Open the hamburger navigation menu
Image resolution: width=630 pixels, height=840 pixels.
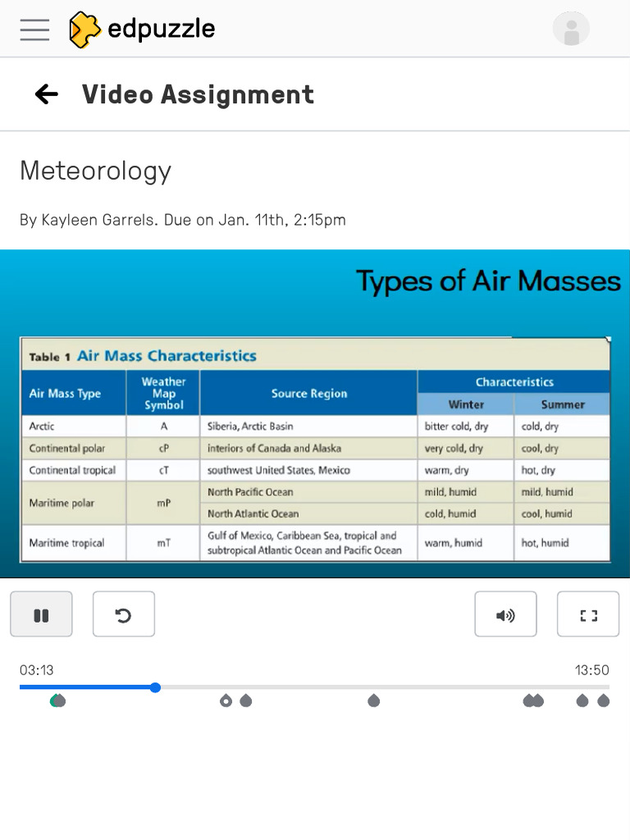pos(34,30)
